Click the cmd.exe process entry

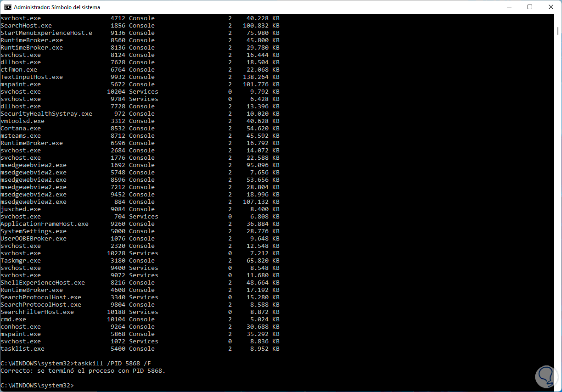(14, 319)
